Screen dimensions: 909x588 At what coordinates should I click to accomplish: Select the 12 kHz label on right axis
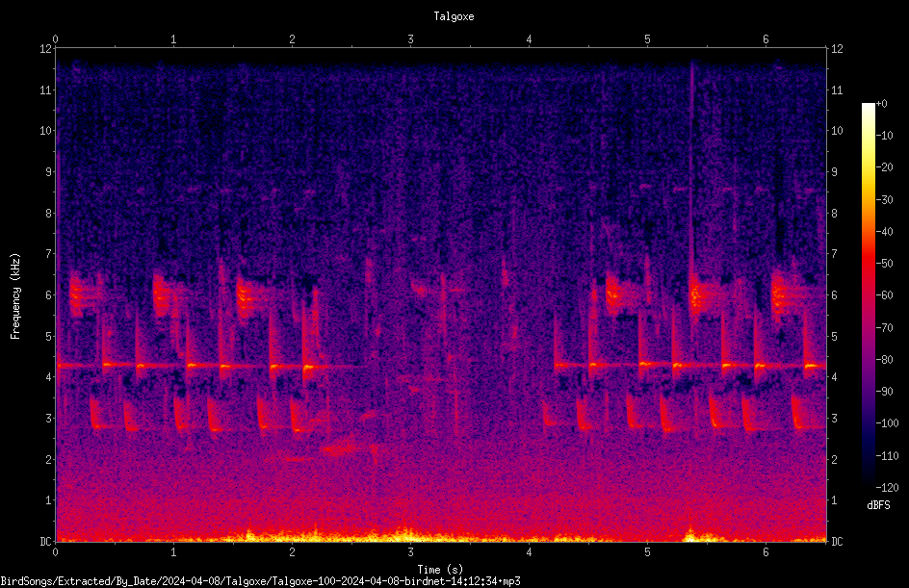(837, 49)
